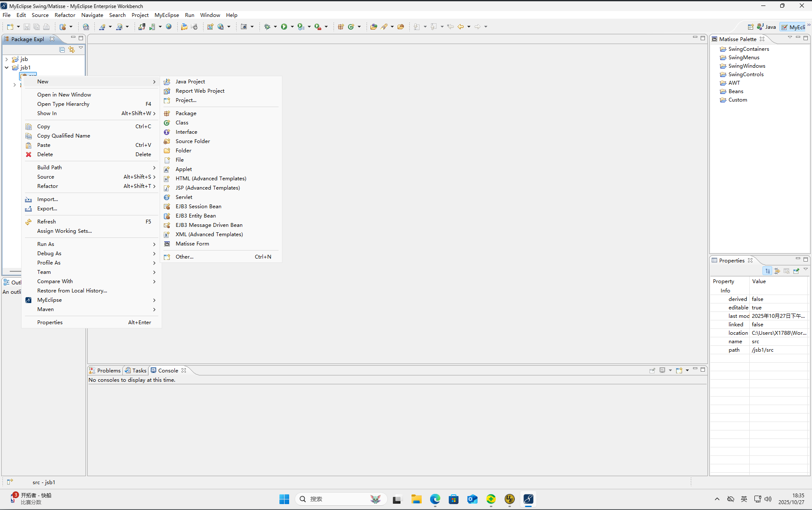Click the '/jsb1/src' path value
The width and height of the screenshot is (812, 510).
click(762, 350)
